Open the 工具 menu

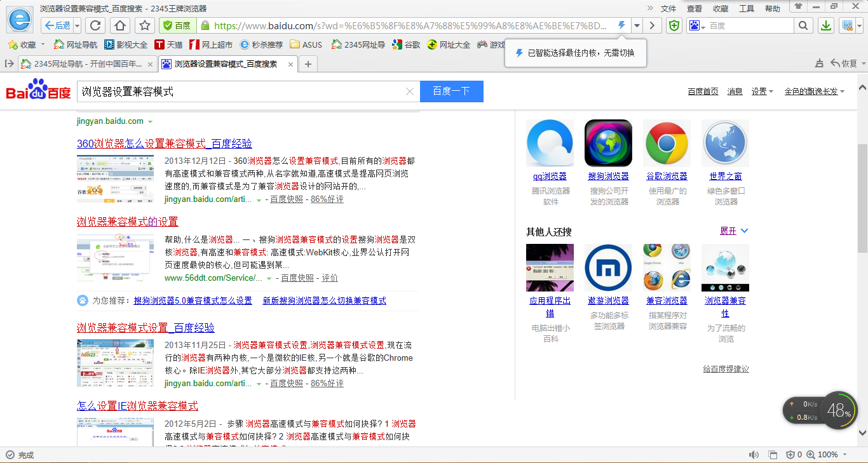pyautogui.click(x=747, y=8)
